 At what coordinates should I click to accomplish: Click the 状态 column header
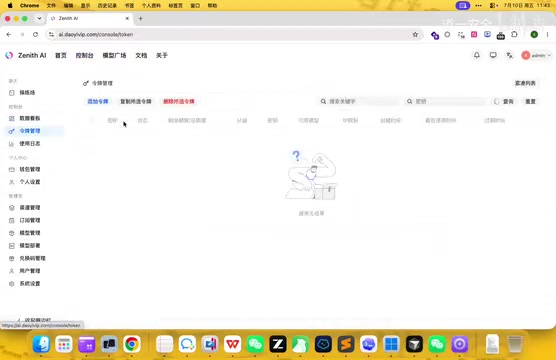coord(143,121)
